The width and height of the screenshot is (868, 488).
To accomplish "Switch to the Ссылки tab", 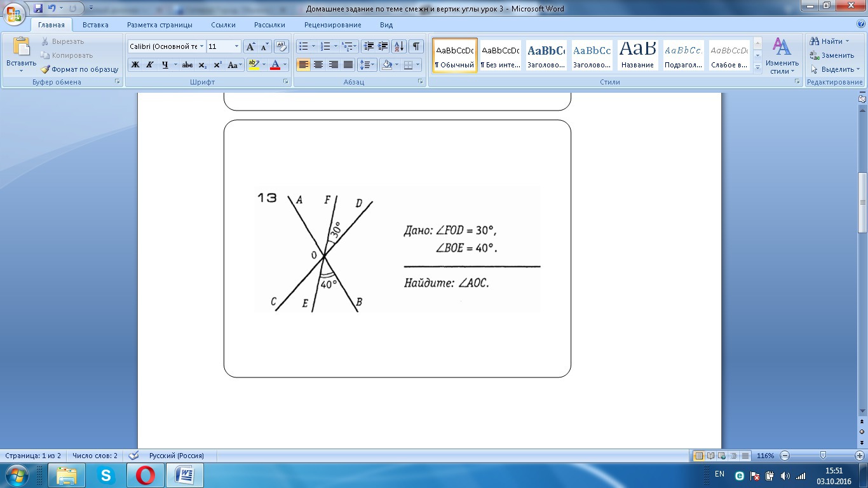I will tap(223, 25).
